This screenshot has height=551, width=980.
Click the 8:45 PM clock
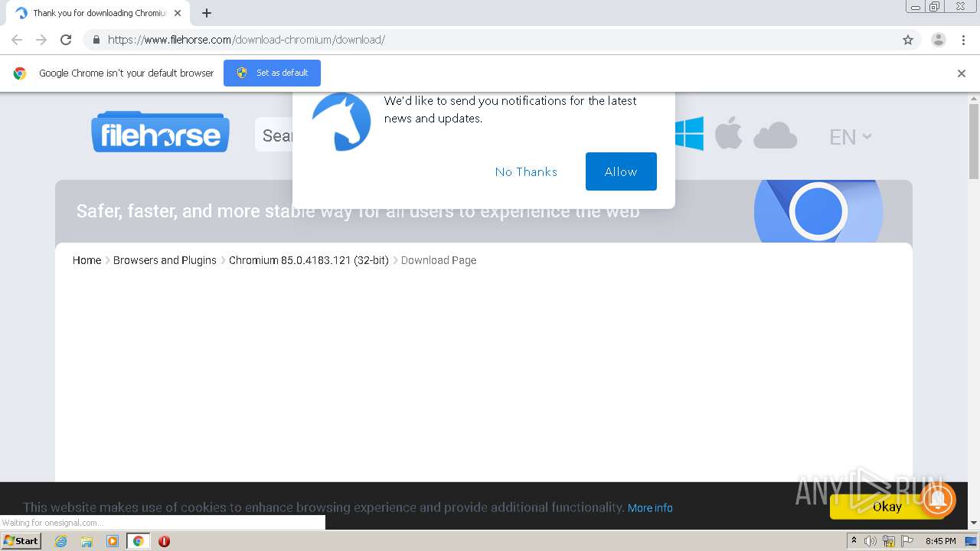pyautogui.click(x=940, y=541)
